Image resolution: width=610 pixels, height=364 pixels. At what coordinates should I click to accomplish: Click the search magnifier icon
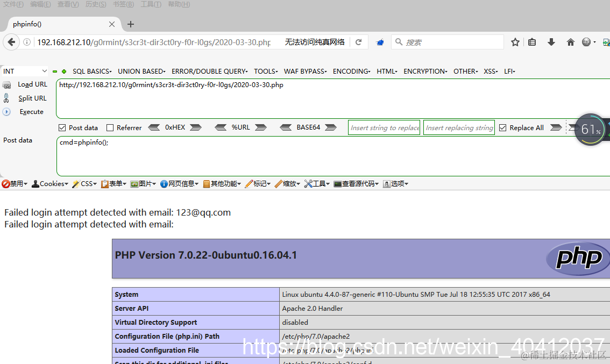pos(399,42)
